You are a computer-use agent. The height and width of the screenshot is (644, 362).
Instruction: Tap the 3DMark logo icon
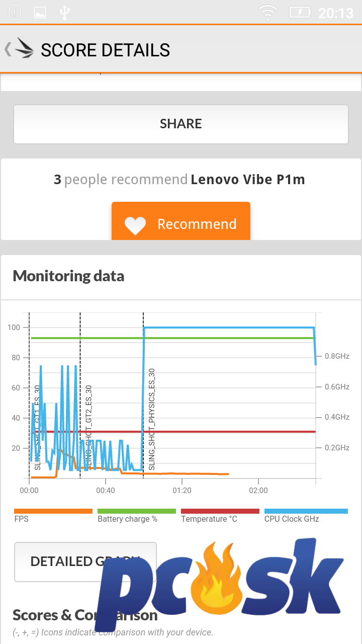(24, 49)
